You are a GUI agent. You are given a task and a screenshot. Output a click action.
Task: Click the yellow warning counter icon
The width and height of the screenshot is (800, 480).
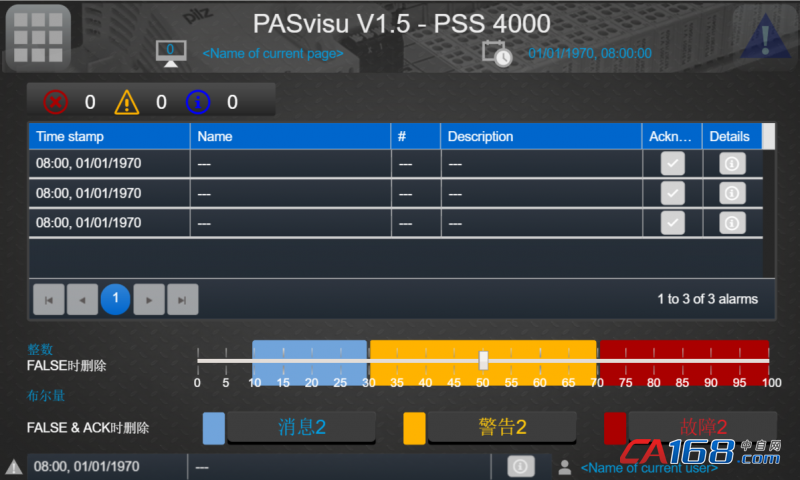coord(127,102)
